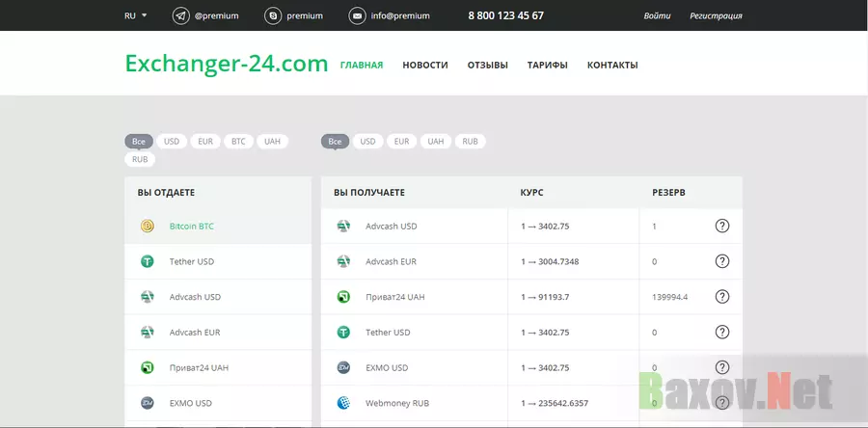868x428 pixels.
Task: Click the EXMO icon in give list
Action: tap(148, 403)
